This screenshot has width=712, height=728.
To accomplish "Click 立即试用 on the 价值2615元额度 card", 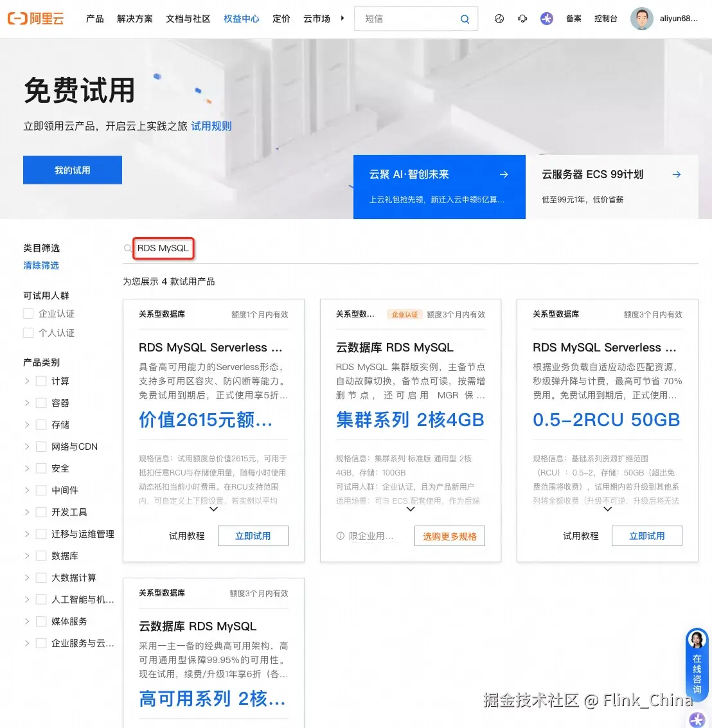I will click(x=253, y=536).
